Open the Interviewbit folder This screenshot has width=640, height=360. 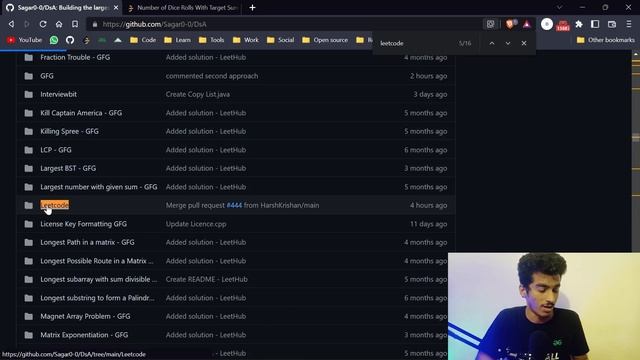[58, 94]
